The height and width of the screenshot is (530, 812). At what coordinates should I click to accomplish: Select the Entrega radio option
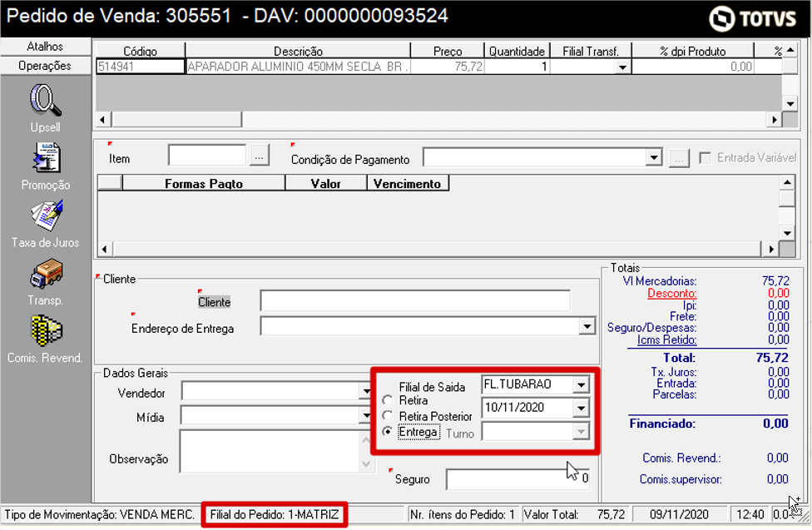(x=388, y=431)
